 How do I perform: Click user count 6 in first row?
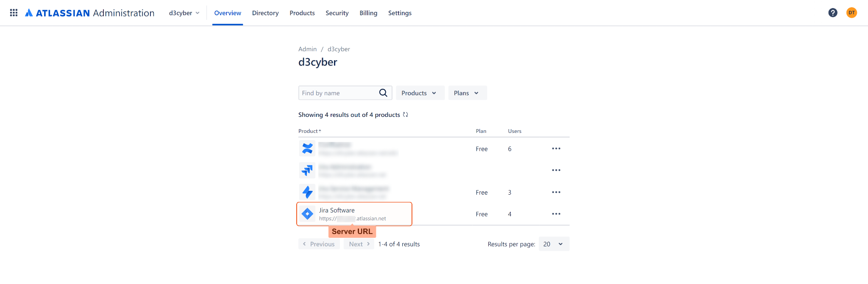tap(509, 149)
